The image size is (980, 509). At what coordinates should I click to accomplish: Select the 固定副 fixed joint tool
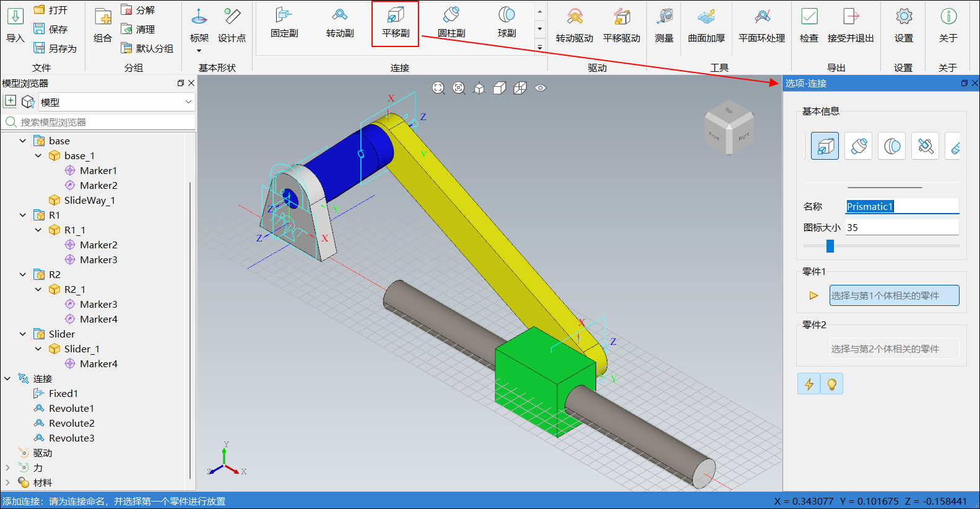[284, 22]
